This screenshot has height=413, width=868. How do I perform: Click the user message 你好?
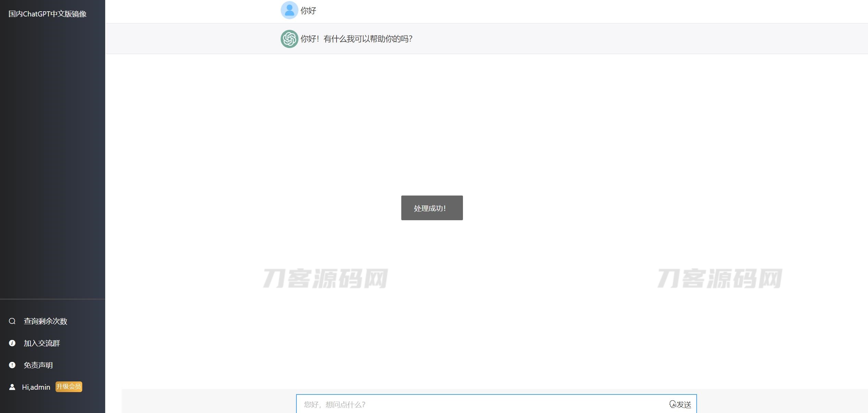point(308,11)
